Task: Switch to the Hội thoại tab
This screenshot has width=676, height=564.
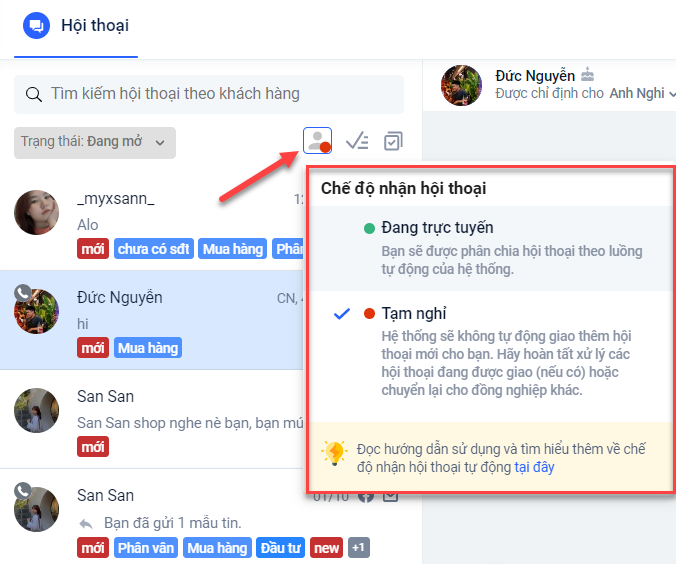Action: (76, 28)
